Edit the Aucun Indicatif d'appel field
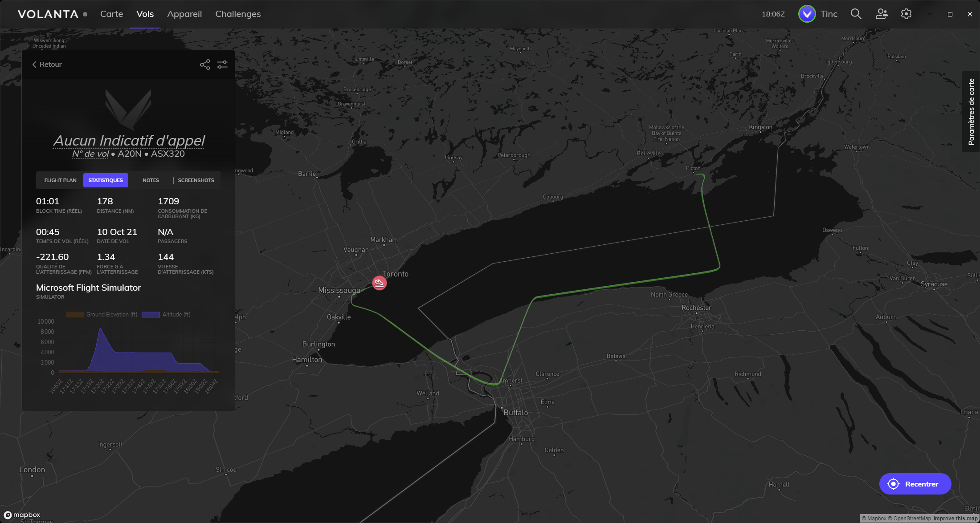The height and width of the screenshot is (523, 980). point(129,141)
